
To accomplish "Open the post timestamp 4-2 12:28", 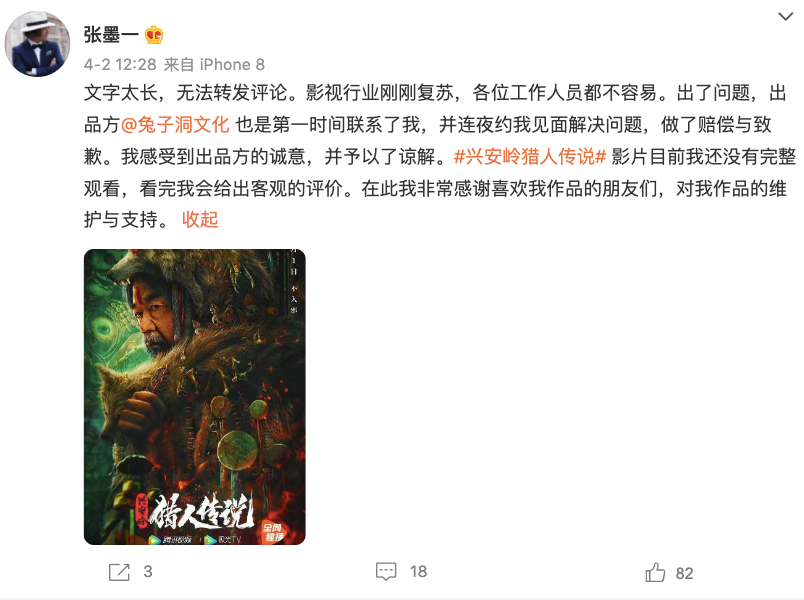I will pyautogui.click(x=120, y=65).
